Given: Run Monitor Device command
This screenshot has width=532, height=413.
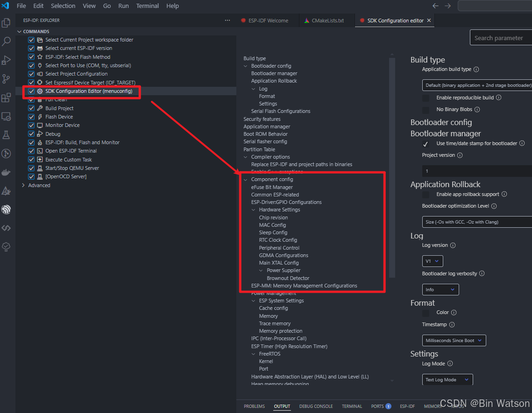Looking at the screenshot, I should 63,125.
